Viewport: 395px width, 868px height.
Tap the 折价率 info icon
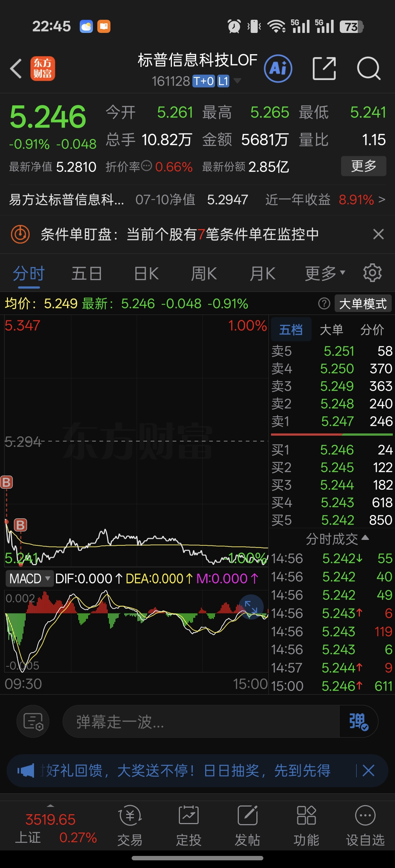pos(146,166)
